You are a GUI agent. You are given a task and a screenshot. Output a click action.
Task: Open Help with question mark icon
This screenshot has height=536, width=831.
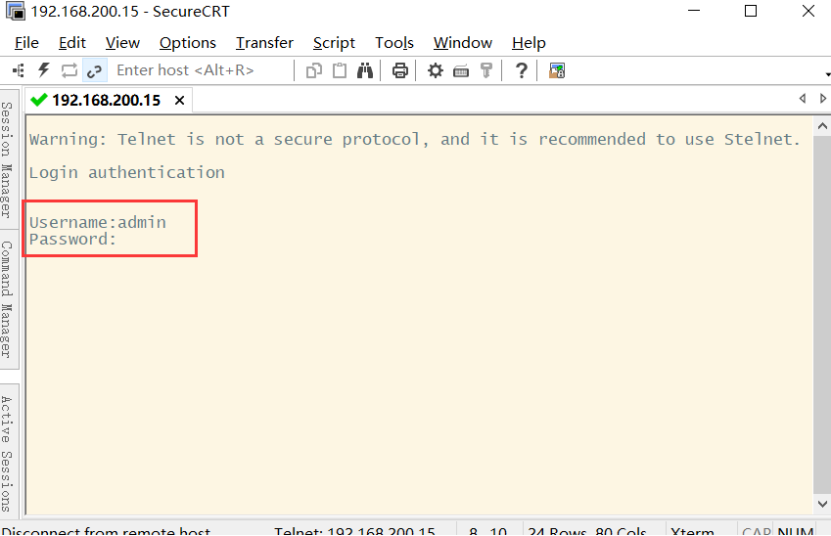coord(521,71)
